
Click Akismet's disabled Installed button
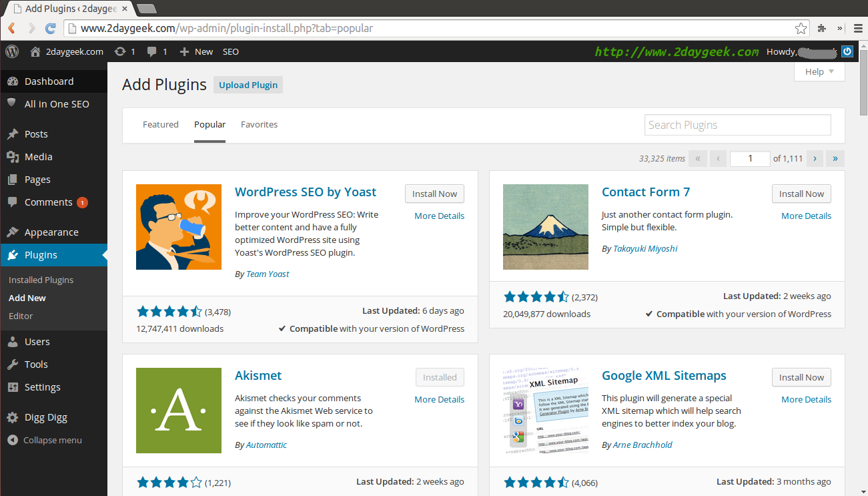[440, 377]
